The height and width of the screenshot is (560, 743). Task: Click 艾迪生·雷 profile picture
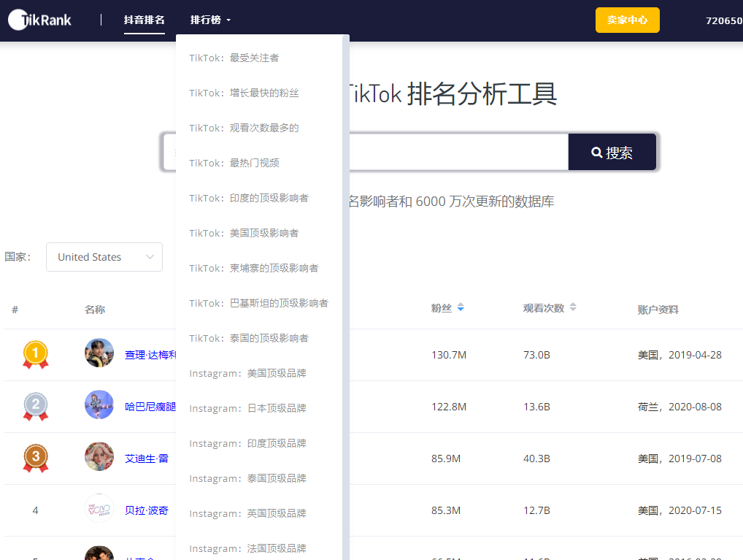99,457
